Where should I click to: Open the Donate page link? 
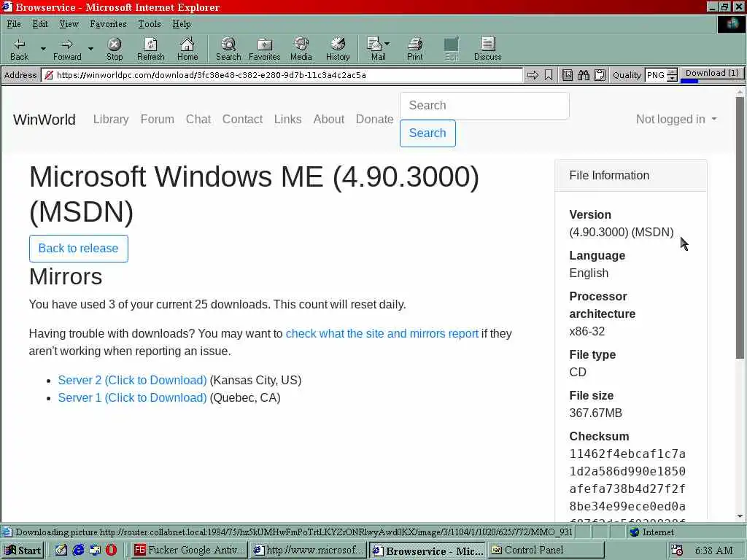coord(374,119)
